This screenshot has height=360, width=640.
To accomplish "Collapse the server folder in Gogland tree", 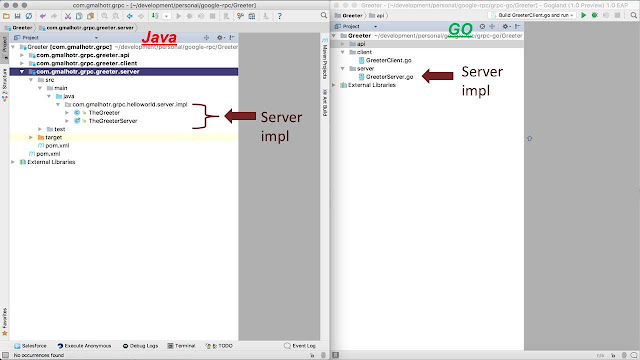I will coord(343,69).
